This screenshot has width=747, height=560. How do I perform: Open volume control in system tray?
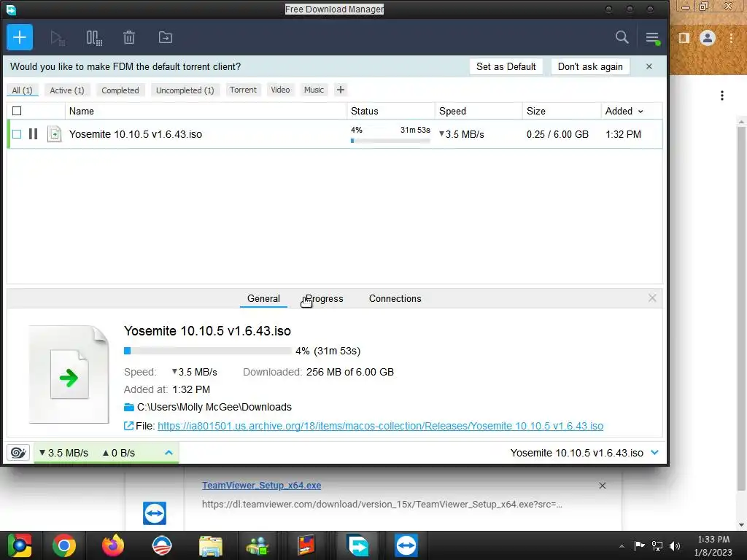click(675, 545)
